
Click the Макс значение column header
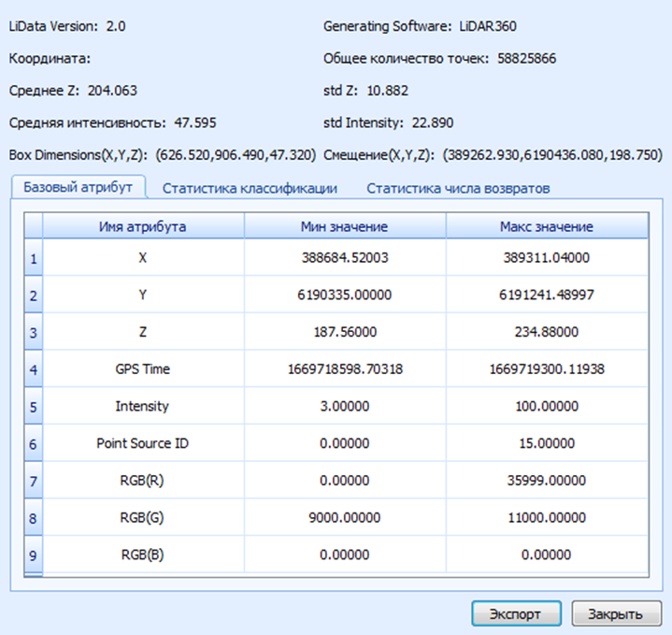coord(547,226)
